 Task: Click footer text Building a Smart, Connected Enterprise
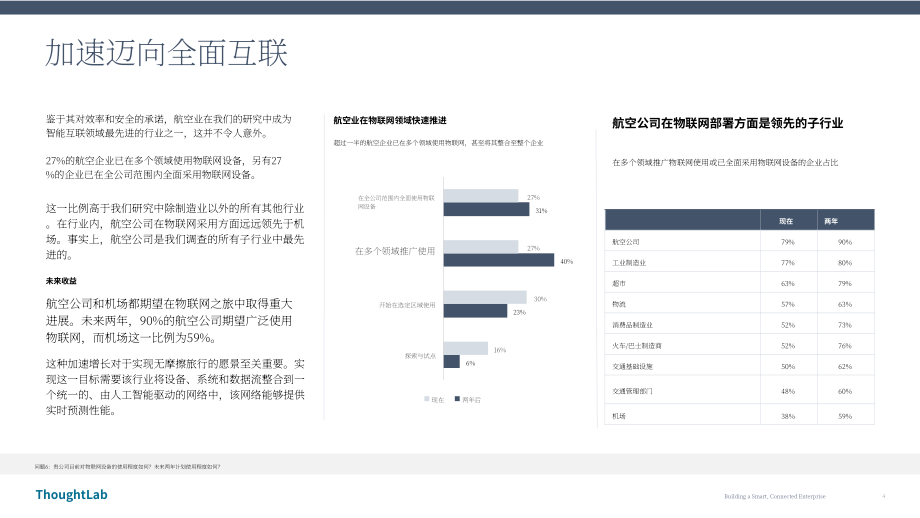pyautogui.click(x=774, y=496)
